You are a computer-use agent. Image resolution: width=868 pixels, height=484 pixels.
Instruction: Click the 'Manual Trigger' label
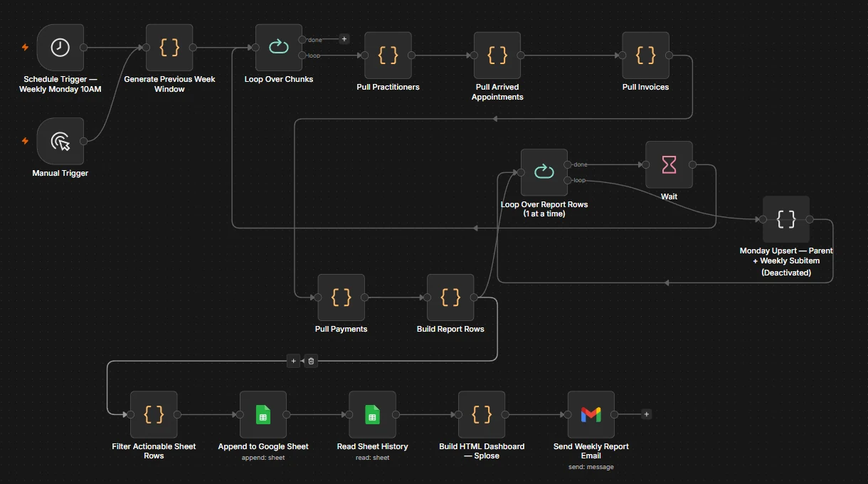coord(60,173)
